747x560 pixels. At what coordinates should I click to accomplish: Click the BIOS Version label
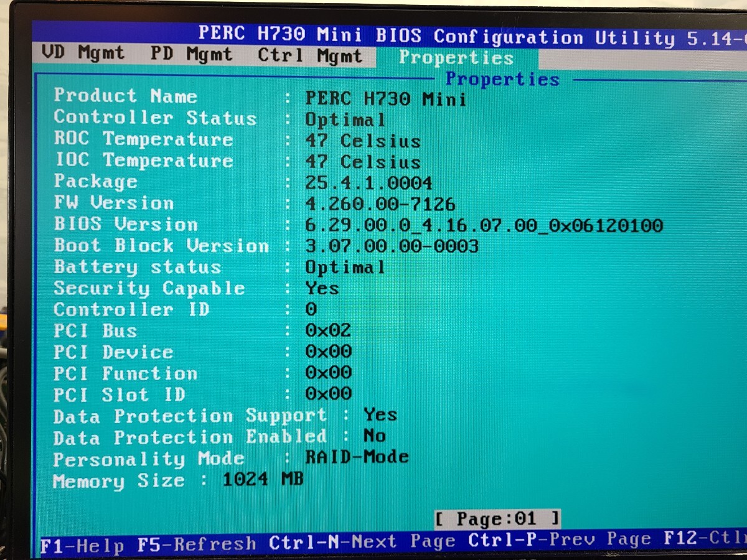click(x=126, y=224)
